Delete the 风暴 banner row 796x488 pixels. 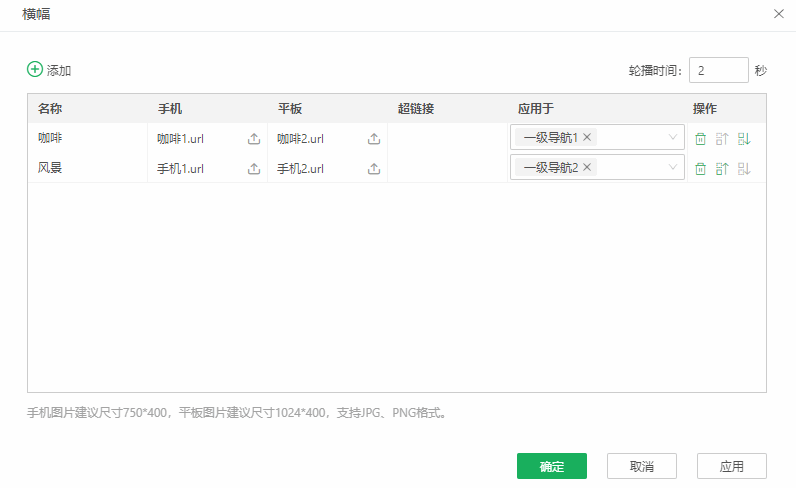[701, 169]
